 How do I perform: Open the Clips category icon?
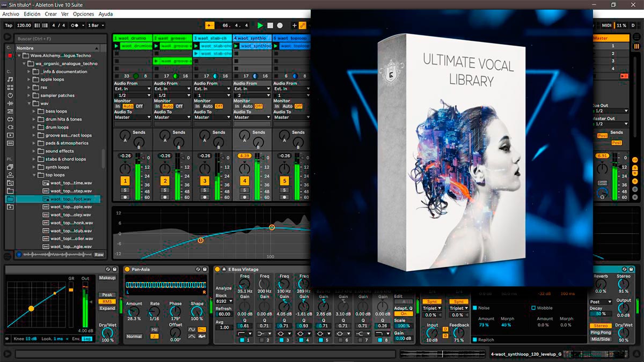(10, 135)
